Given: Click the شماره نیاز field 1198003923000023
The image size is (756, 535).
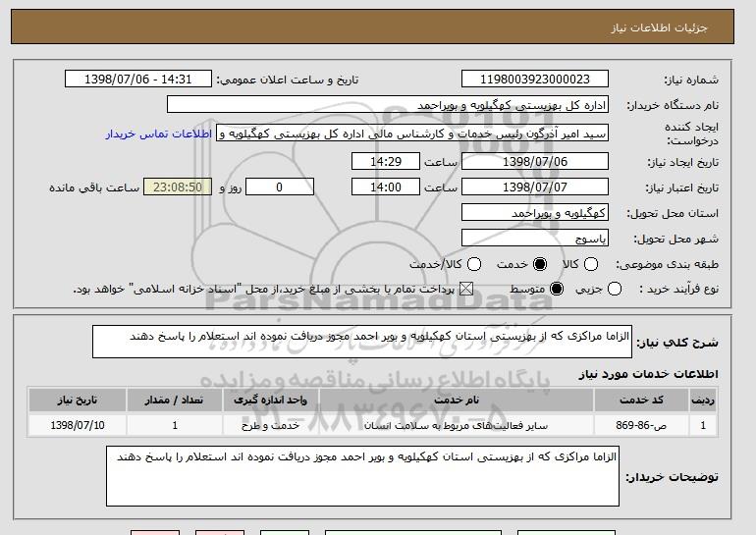Looking at the screenshot, I should point(535,80).
